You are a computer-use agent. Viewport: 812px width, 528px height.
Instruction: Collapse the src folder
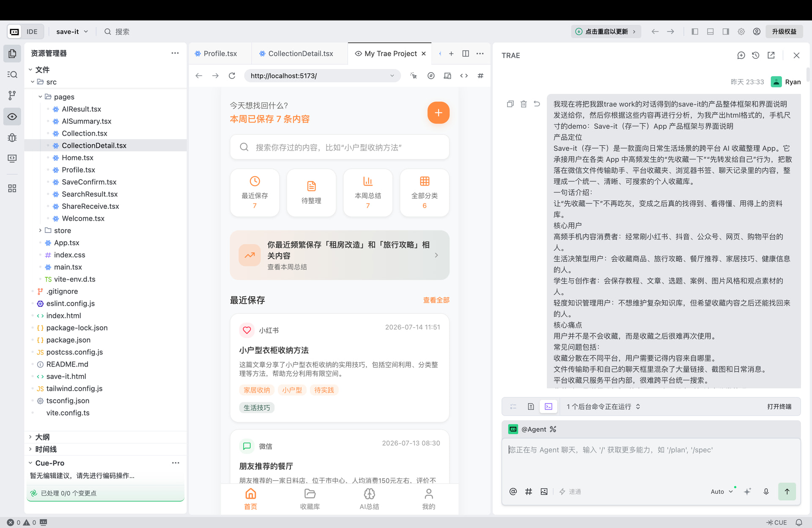coord(33,82)
